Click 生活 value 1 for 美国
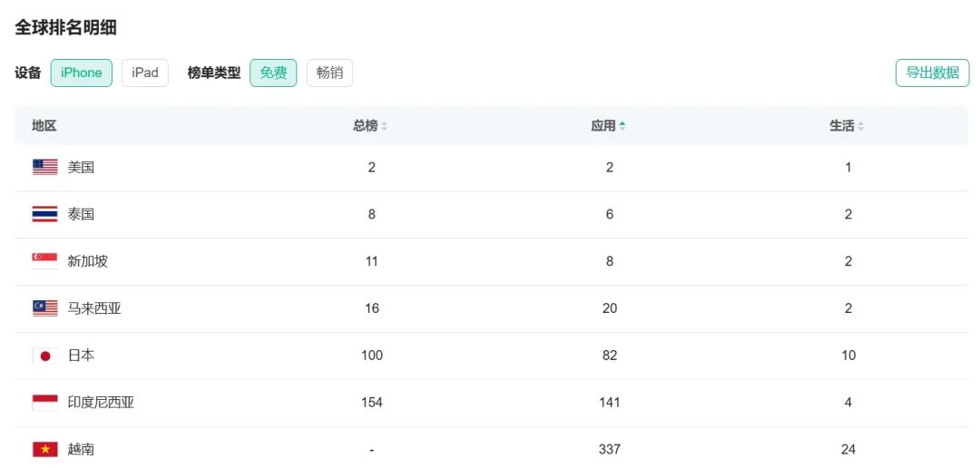Image resolution: width=980 pixels, height=468 pixels. [848, 168]
